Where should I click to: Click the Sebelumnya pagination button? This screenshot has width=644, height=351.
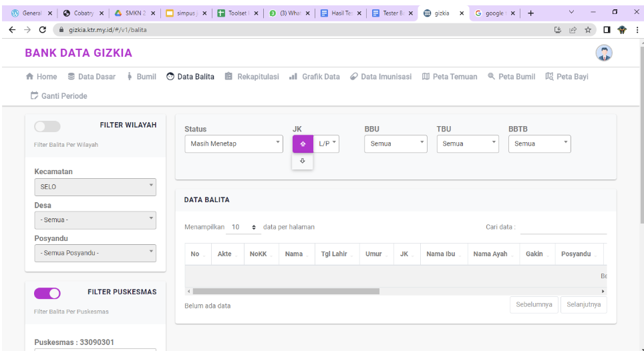pyautogui.click(x=534, y=305)
